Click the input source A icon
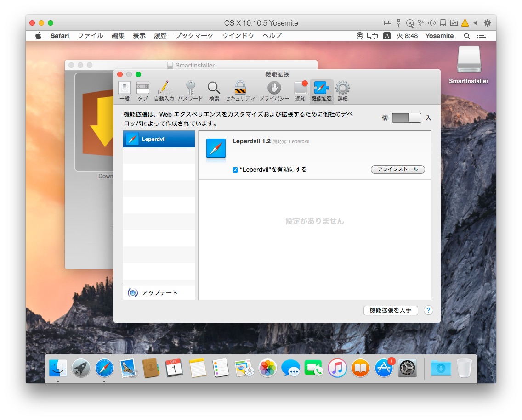This screenshot has width=522, height=420. 386,36
